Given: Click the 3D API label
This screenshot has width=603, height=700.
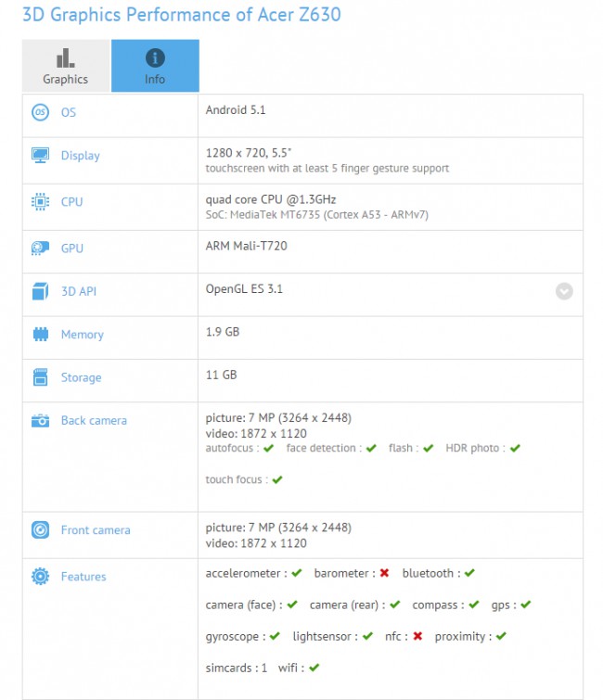Looking at the screenshot, I should pyautogui.click(x=79, y=291).
